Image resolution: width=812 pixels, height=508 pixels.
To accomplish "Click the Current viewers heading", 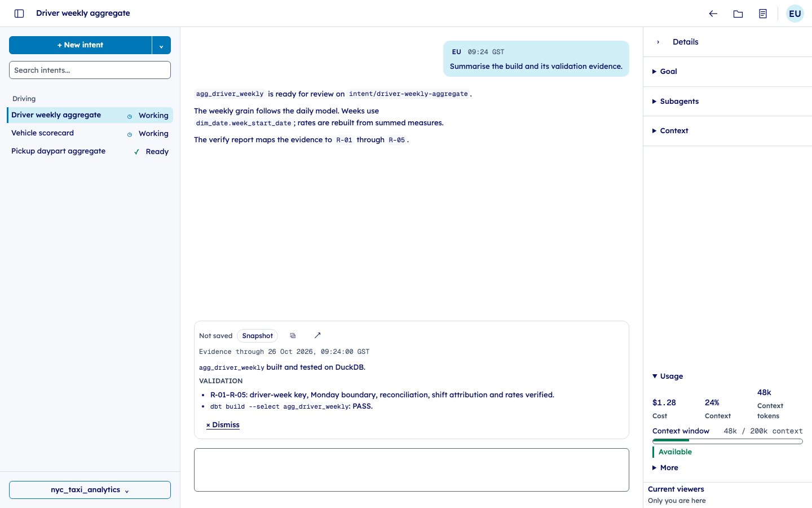I will click(x=676, y=489).
